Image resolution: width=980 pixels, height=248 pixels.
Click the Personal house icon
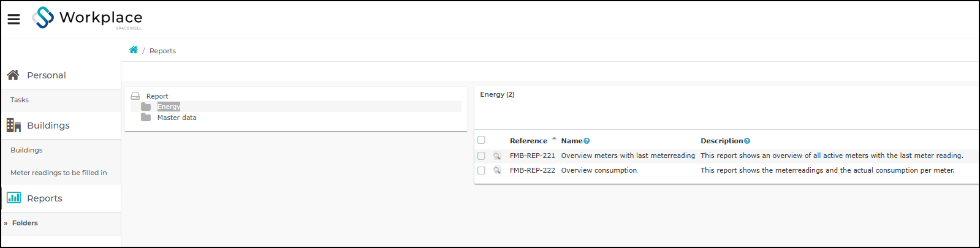pyautogui.click(x=13, y=75)
